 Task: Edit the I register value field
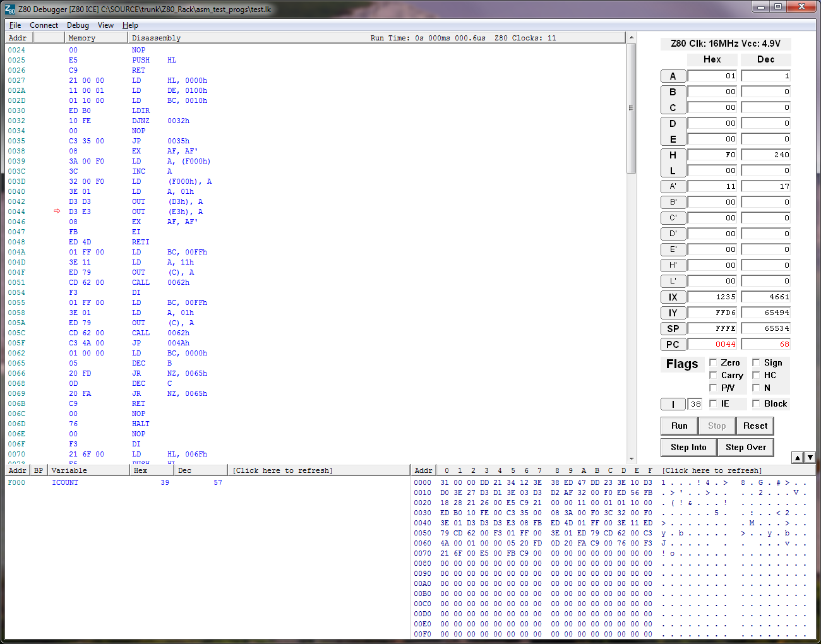tap(695, 404)
